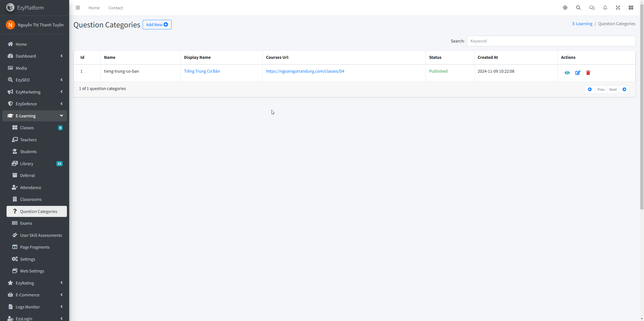Open the grid apps icon
Screen dimensions: 644x321
point(631,8)
